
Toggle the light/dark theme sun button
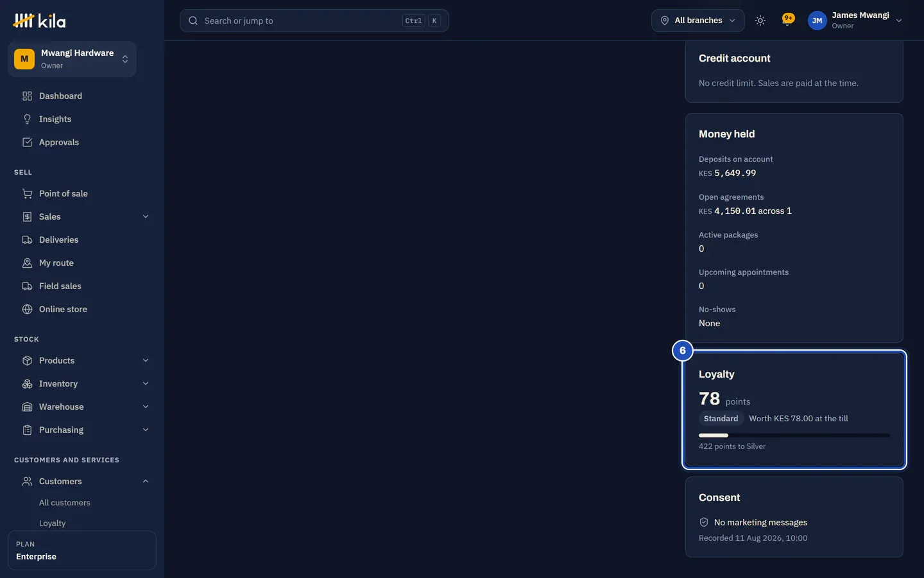pos(760,21)
